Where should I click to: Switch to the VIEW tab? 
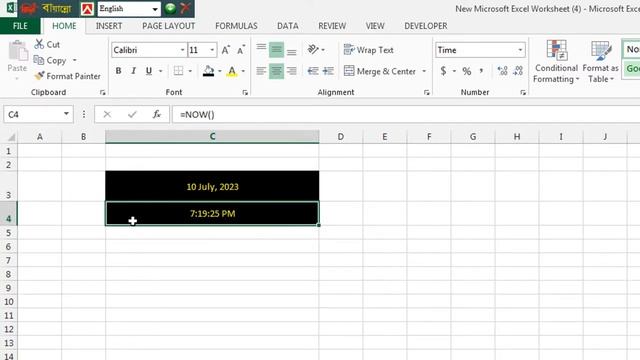point(375,26)
